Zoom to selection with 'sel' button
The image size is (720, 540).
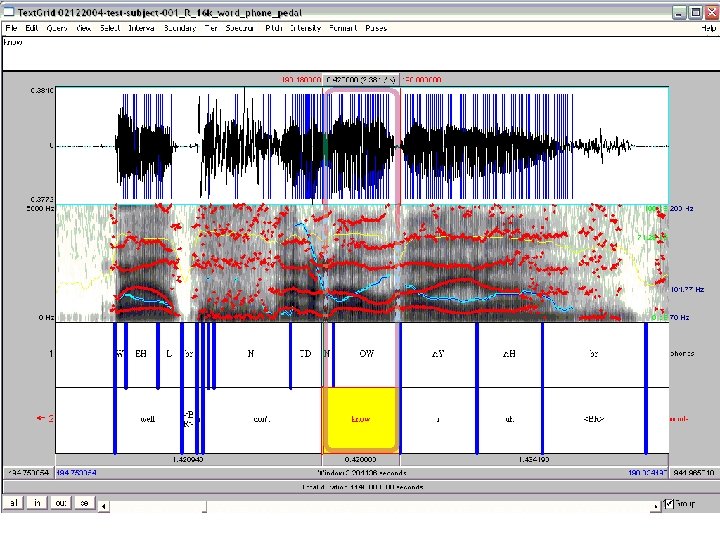pyautogui.click(x=85, y=503)
